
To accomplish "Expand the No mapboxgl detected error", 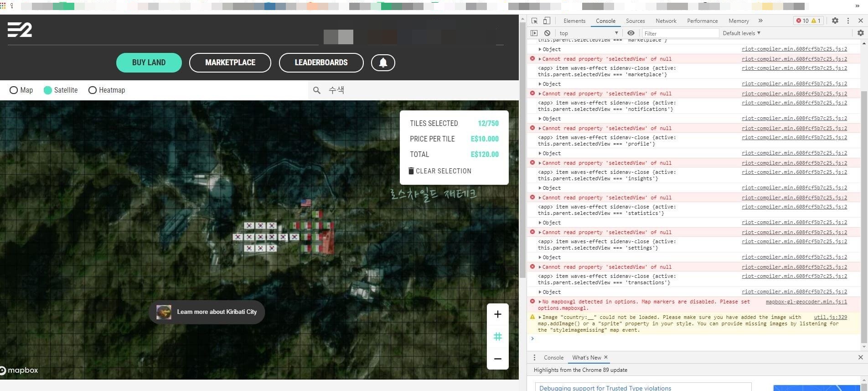I will [540, 302].
